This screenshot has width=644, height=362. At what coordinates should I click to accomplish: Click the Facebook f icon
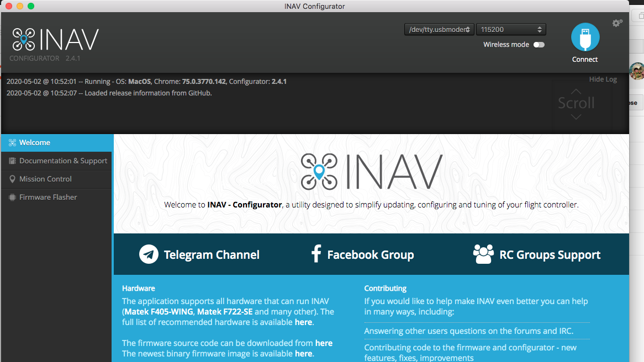point(316,254)
